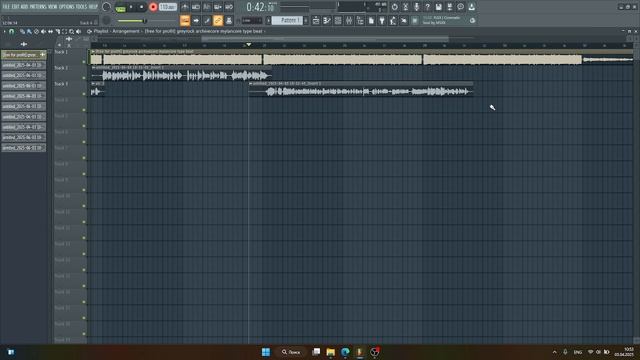Mute Track 2 via its green light
640x360 pixels.
tap(84, 78)
